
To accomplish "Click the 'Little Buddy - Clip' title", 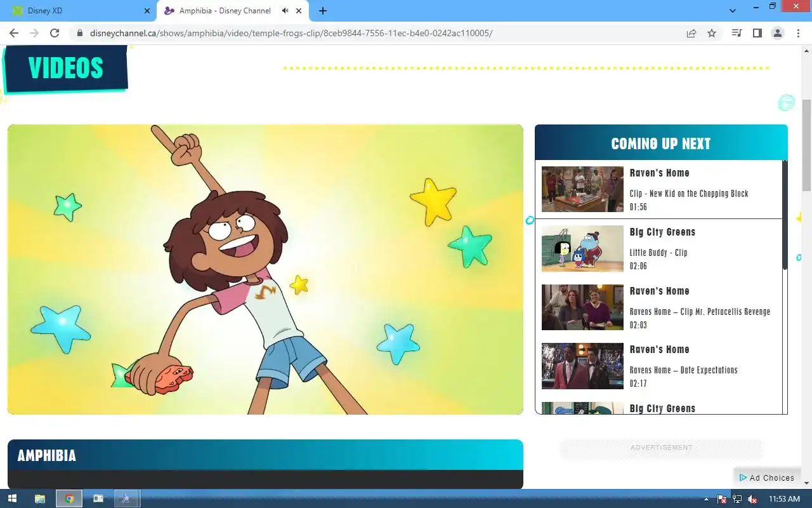I will click(658, 252).
